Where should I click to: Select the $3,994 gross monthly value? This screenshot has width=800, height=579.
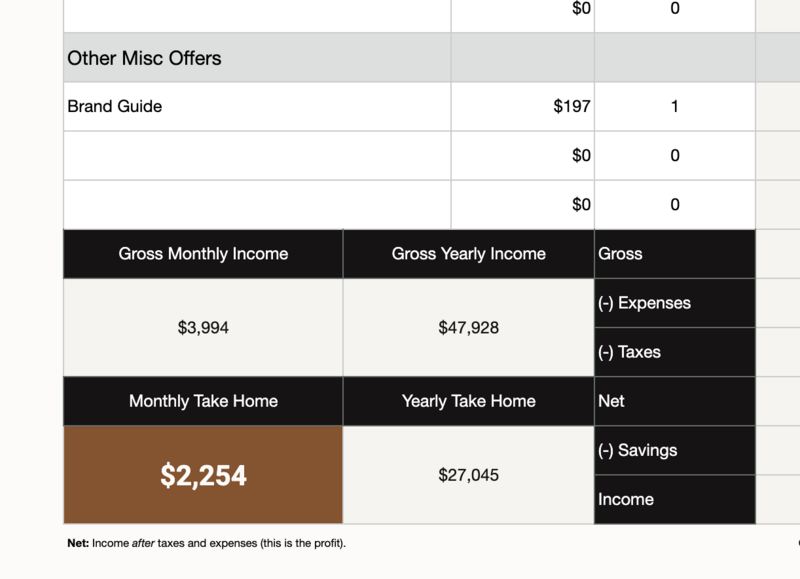(x=203, y=327)
